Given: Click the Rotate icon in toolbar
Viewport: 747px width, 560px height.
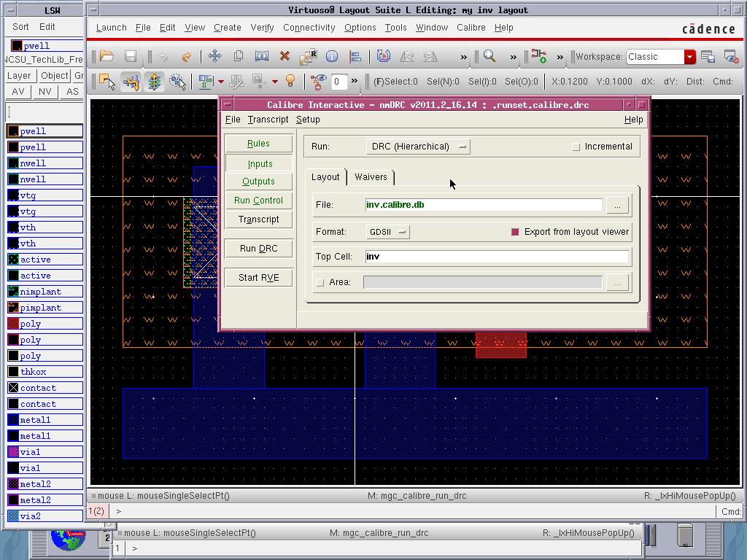Looking at the screenshot, I should pos(383,56).
